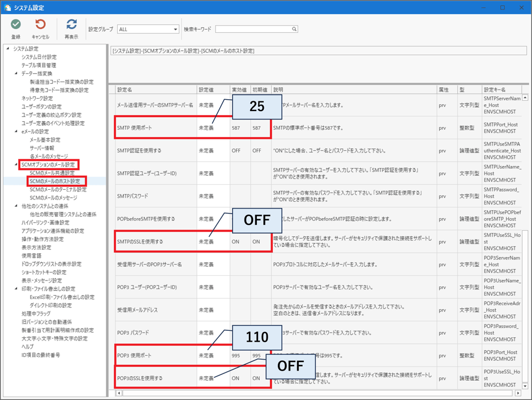Click the POPbeforeSMTPを使用する setting name
Image resolution: width=532 pixels, height=400 pixels.
[x=146, y=219]
